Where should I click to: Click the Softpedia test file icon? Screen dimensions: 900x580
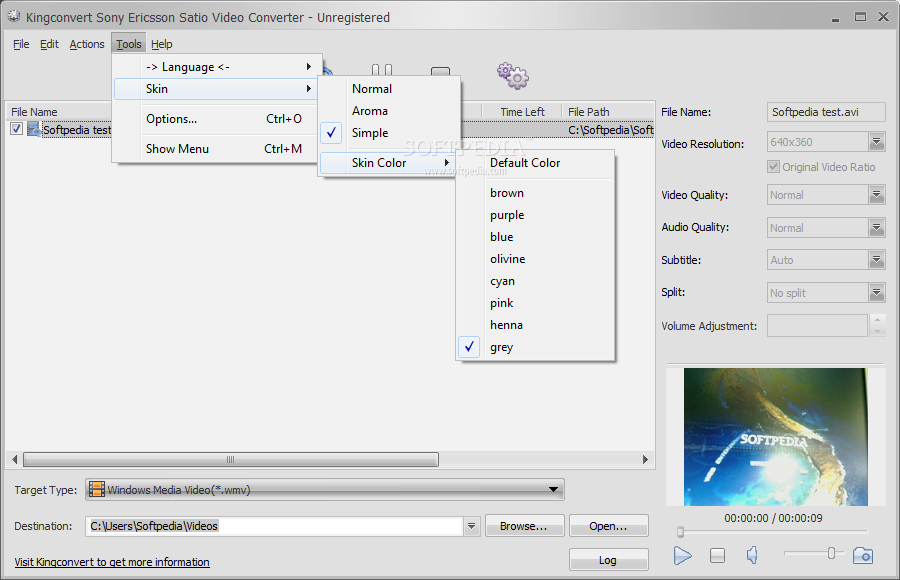click(34, 129)
